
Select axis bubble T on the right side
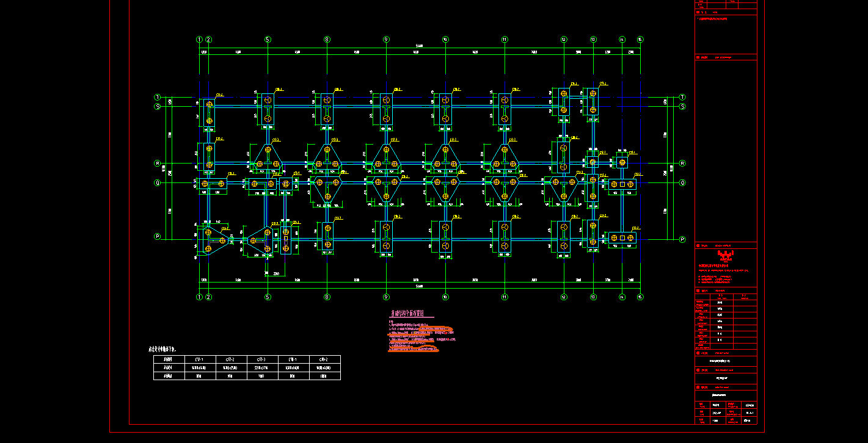682,97
